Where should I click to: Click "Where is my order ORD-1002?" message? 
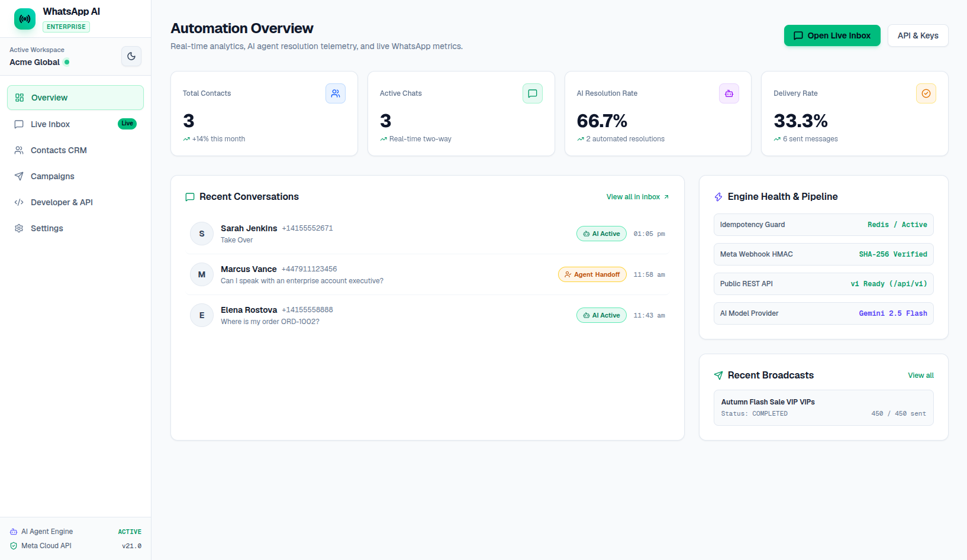click(270, 322)
